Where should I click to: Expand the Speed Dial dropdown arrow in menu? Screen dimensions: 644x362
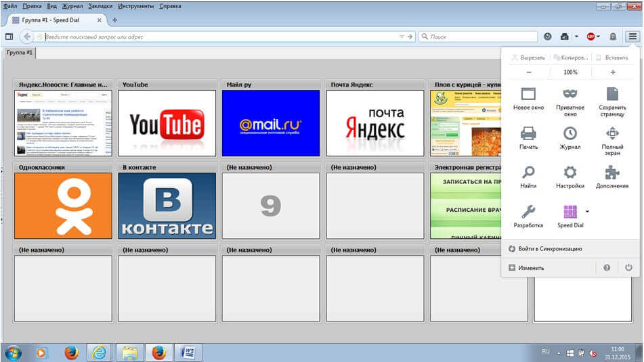[587, 211]
